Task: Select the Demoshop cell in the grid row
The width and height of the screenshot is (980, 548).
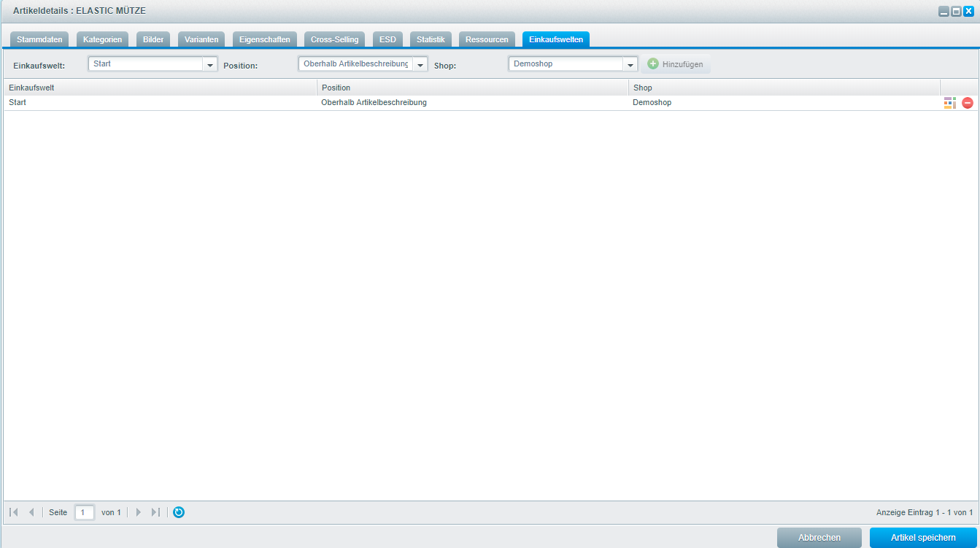Action: coord(784,103)
